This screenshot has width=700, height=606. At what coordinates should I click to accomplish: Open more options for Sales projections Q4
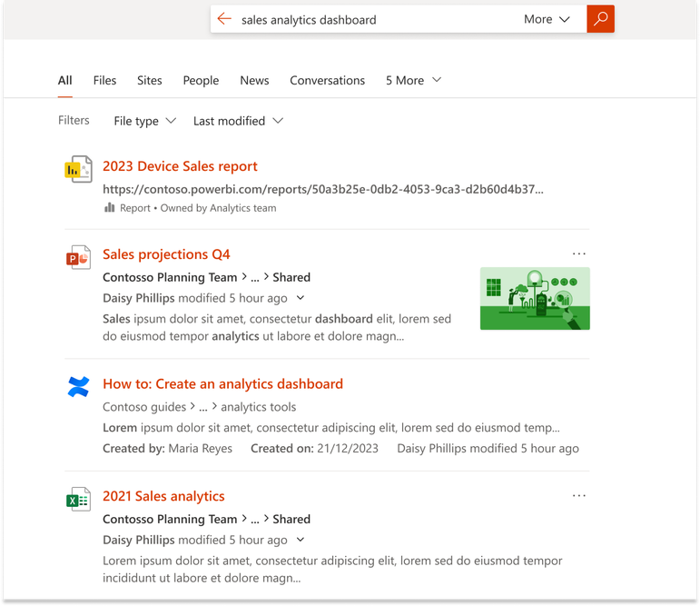(579, 253)
